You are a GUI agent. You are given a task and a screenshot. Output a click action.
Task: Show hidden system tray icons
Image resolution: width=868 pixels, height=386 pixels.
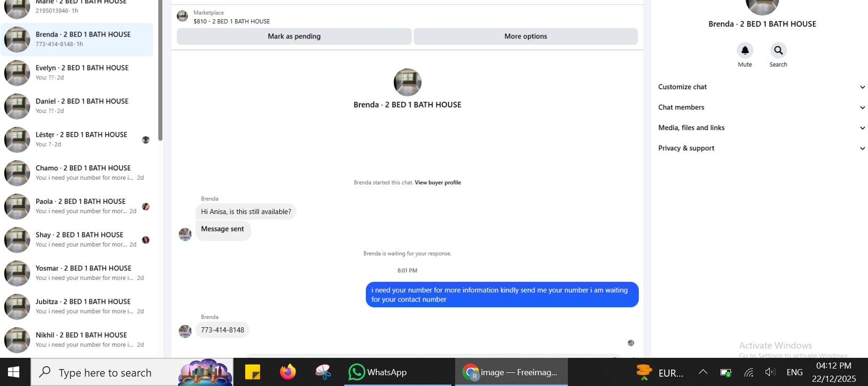(703, 372)
